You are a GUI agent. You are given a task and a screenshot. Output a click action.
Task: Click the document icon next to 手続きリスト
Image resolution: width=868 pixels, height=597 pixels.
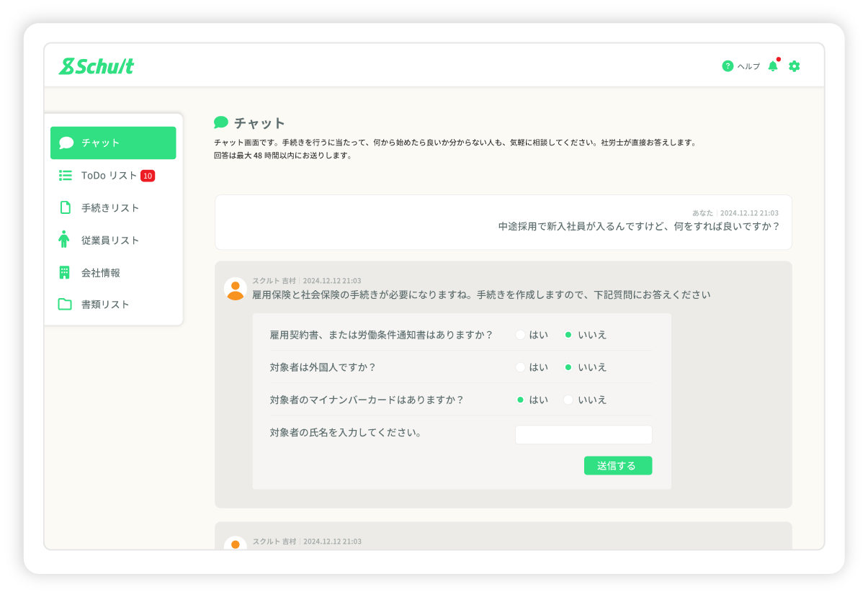[65, 207]
